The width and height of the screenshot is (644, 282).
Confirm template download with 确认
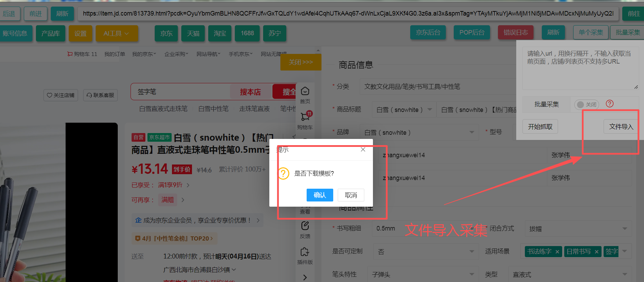pyautogui.click(x=320, y=195)
